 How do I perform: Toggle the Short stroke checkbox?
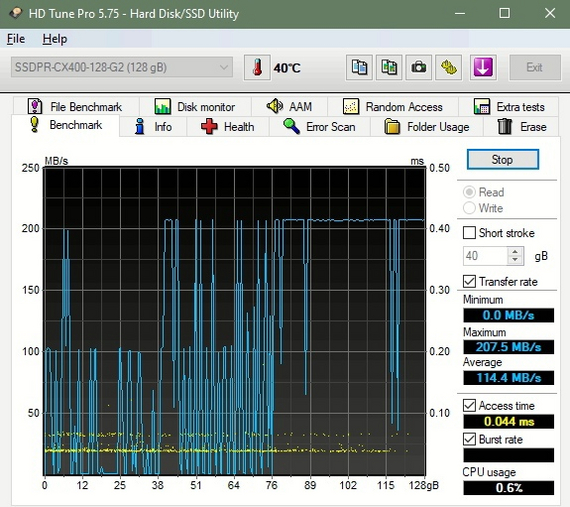click(x=469, y=233)
